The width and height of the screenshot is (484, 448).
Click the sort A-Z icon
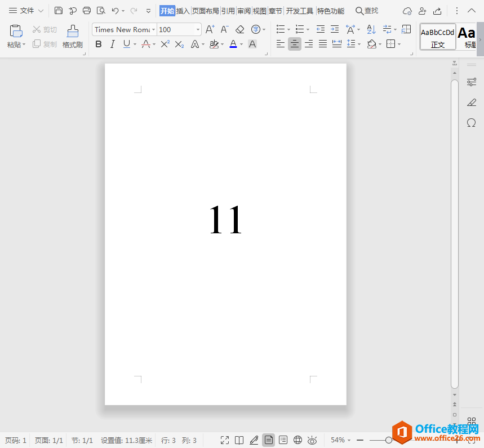(x=371, y=30)
